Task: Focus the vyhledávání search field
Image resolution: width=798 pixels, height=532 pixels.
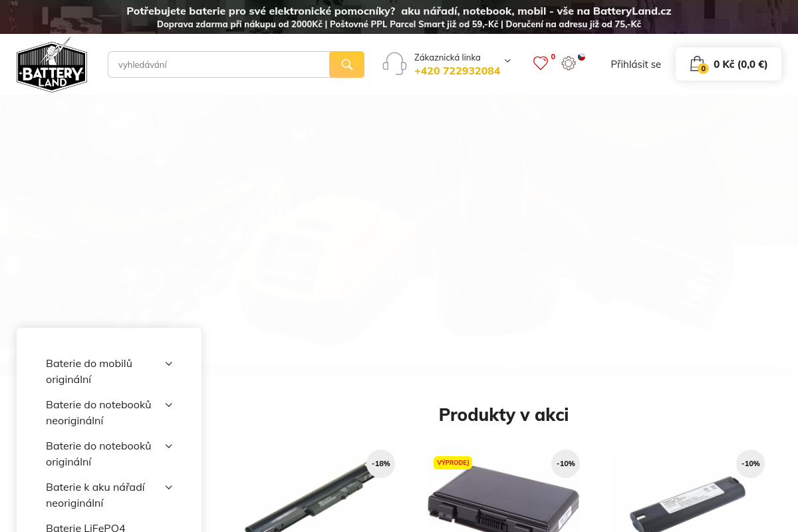Action: pos(219,65)
